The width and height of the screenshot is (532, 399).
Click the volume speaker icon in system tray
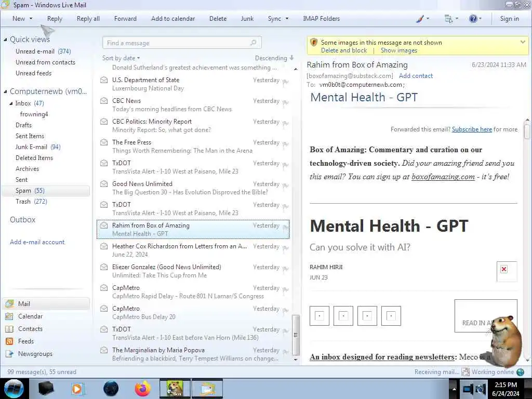coord(480,389)
